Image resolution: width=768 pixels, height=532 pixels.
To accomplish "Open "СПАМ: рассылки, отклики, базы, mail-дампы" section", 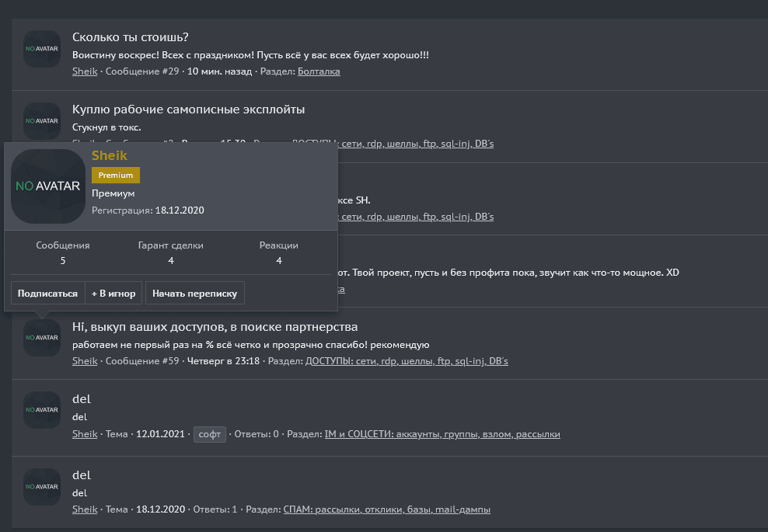I will tap(387, 509).
